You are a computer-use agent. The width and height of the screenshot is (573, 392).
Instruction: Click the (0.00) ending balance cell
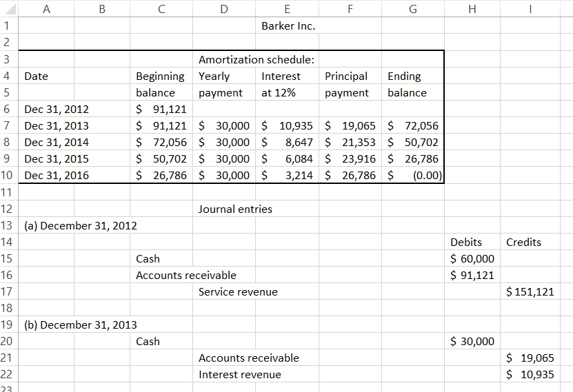click(413, 176)
